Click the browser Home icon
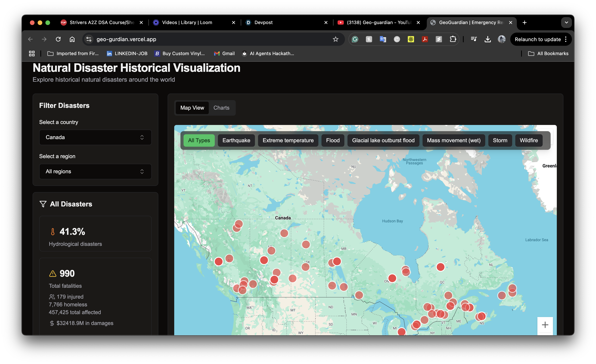The height and width of the screenshot is (364, 596). tap(72, 39)
